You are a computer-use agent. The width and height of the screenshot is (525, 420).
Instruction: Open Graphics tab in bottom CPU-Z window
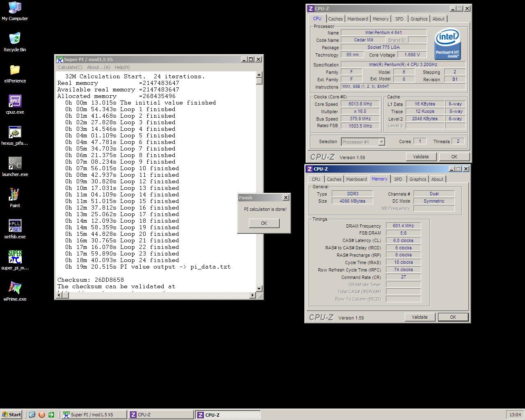[x=418, y=179]
